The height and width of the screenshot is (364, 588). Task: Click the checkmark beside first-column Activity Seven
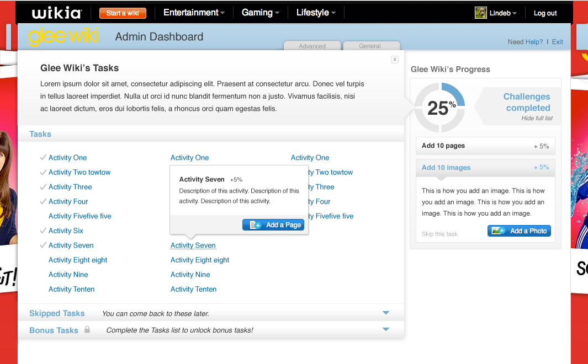coord(43,245)
